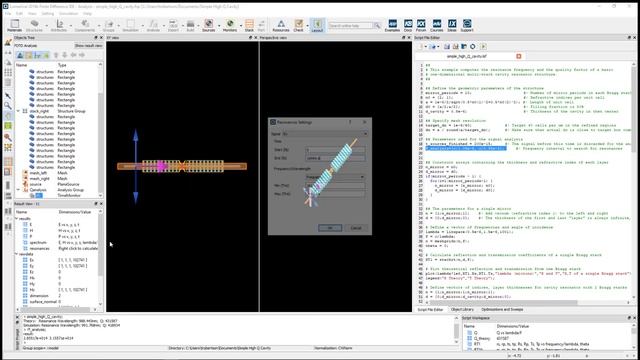Run the script with the play icon
This screenshot has width=640, height=360.
coord(483,47)
